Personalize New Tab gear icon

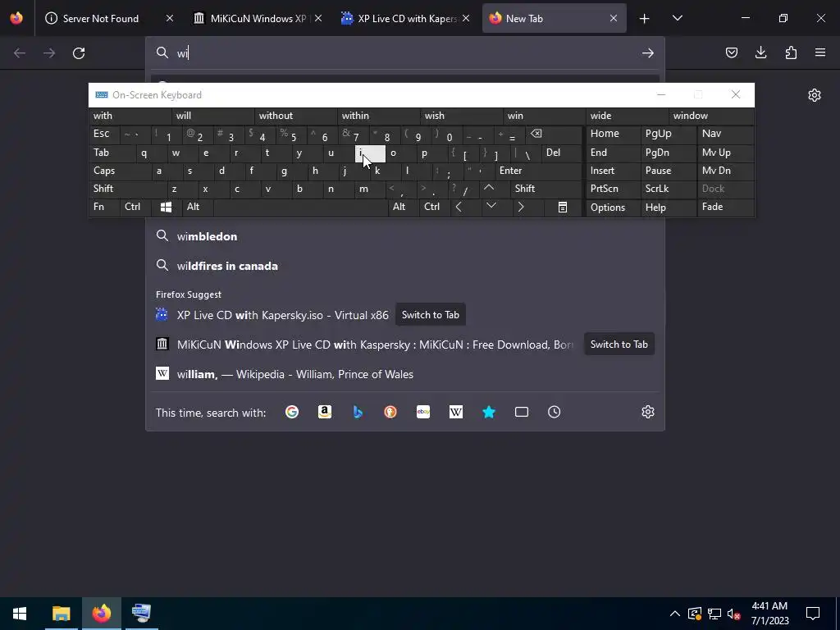[815, 95]
